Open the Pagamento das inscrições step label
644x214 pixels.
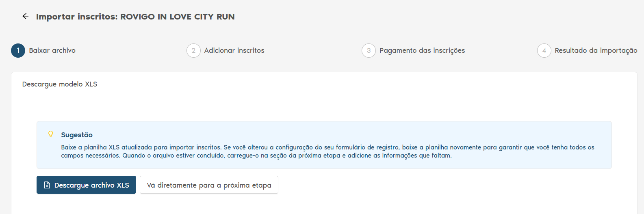coord(422,51)
